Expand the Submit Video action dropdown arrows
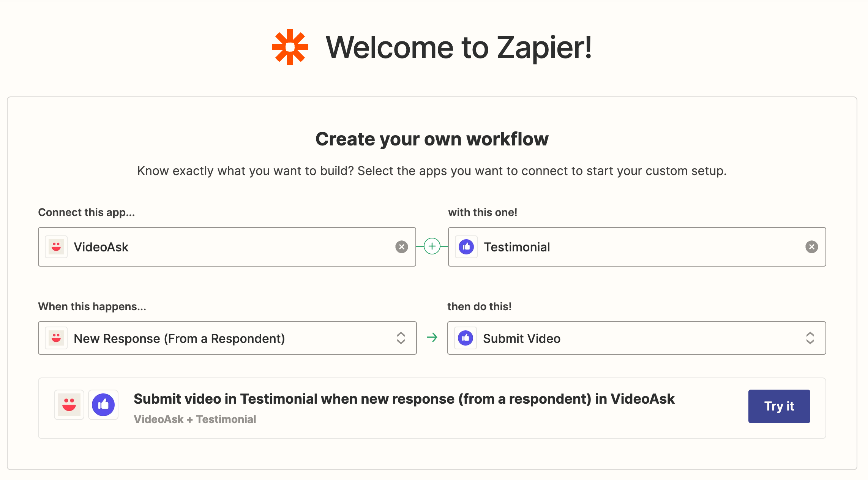This screenshot has height=480, width=868. pyautogui.click(x=810, y=338)
